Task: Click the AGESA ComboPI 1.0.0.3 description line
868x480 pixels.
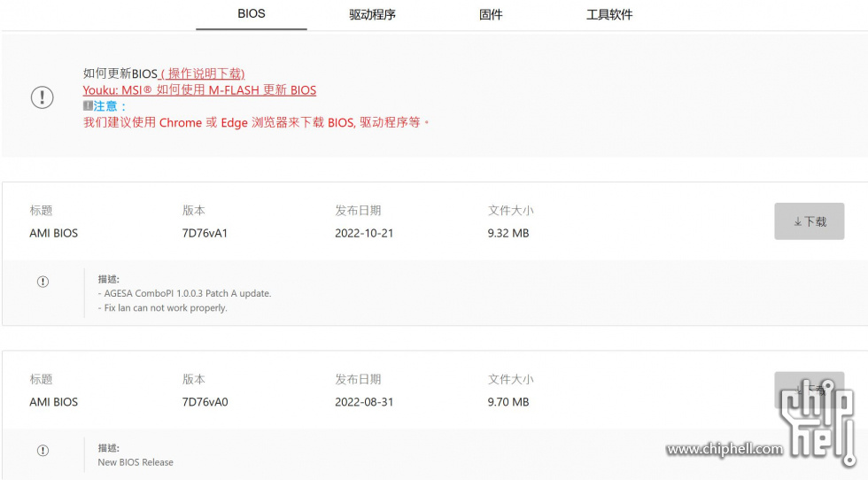Action: tap(184, 293)
